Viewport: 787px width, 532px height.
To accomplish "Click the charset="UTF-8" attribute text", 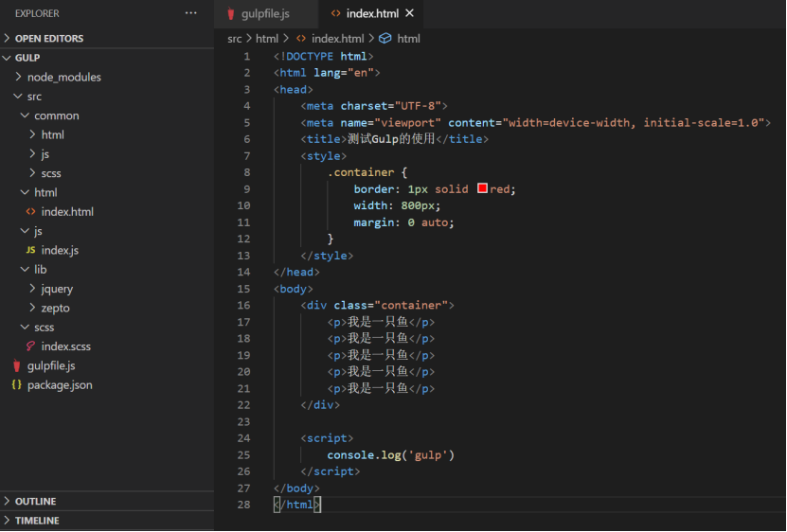I will (x=390, y=106).
